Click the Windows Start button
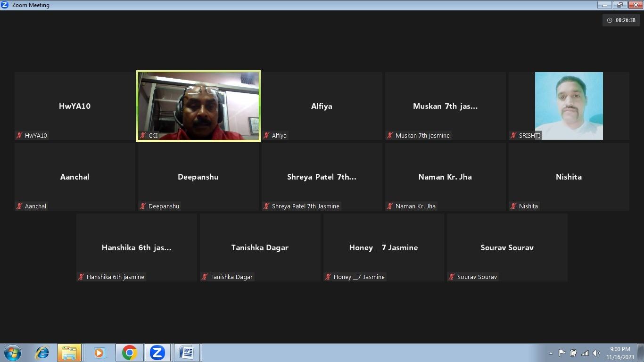Screen dimensions: 644x362 [x=13, y=353]
